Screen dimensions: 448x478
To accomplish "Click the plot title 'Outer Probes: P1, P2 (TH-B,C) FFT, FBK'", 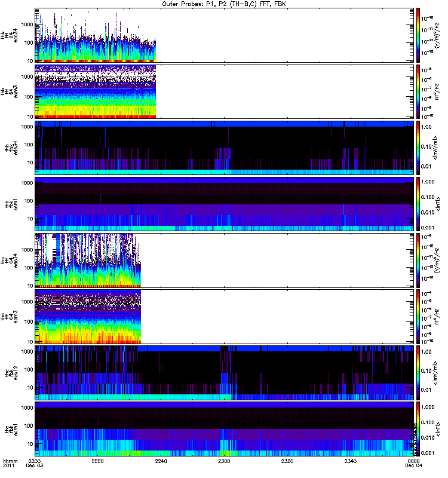I will 224,4.
